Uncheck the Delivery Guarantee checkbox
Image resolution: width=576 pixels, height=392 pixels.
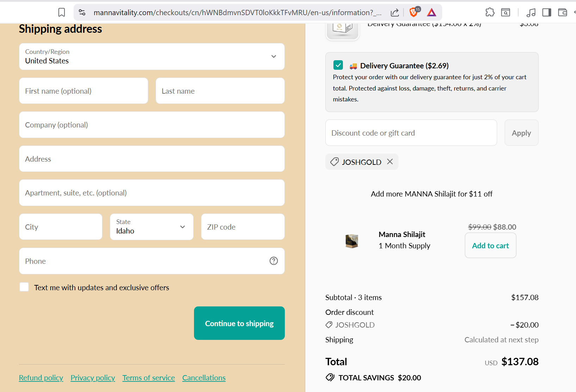coord(338,65)
